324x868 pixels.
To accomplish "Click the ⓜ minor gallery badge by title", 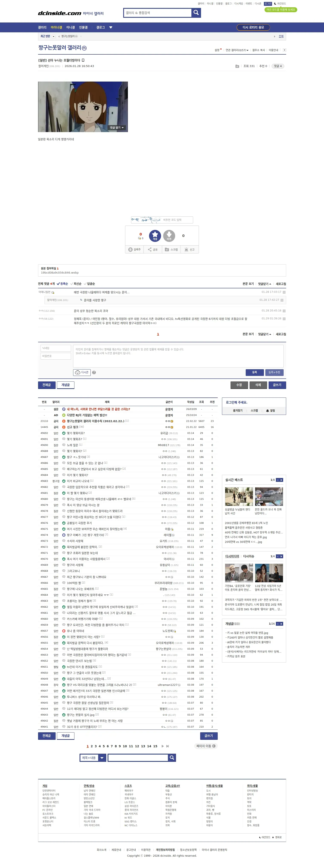I will (x=84, y=48).
